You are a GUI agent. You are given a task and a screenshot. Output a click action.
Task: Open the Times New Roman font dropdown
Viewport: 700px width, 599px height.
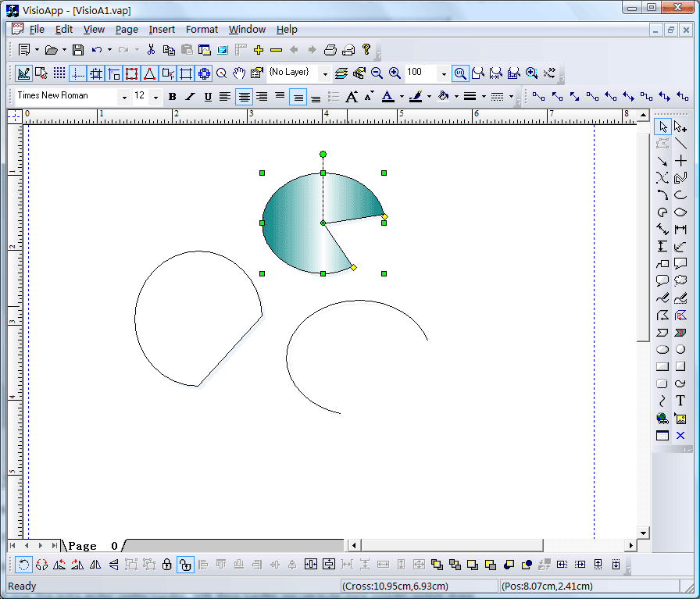click(x=124, y=97)
